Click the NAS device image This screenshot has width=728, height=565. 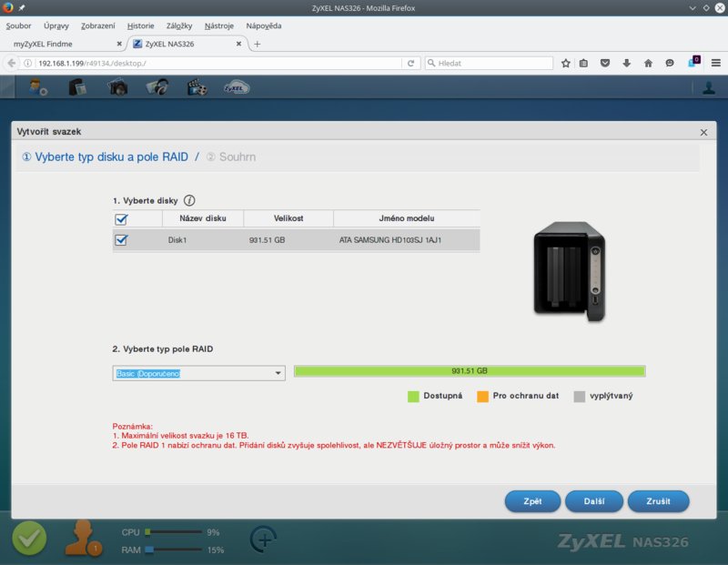(570, 272)
